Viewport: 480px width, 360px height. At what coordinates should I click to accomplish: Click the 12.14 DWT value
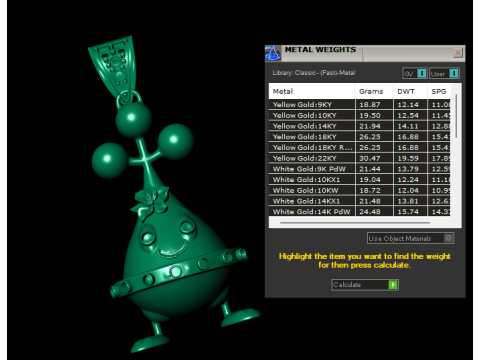(x=408, y=104)
